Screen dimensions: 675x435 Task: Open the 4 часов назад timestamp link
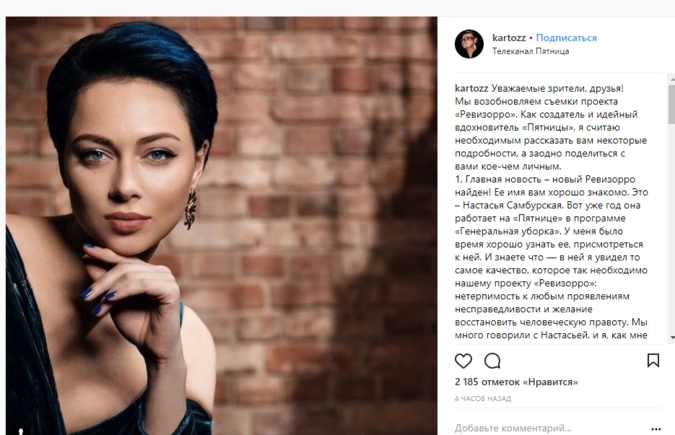[483, 399]
